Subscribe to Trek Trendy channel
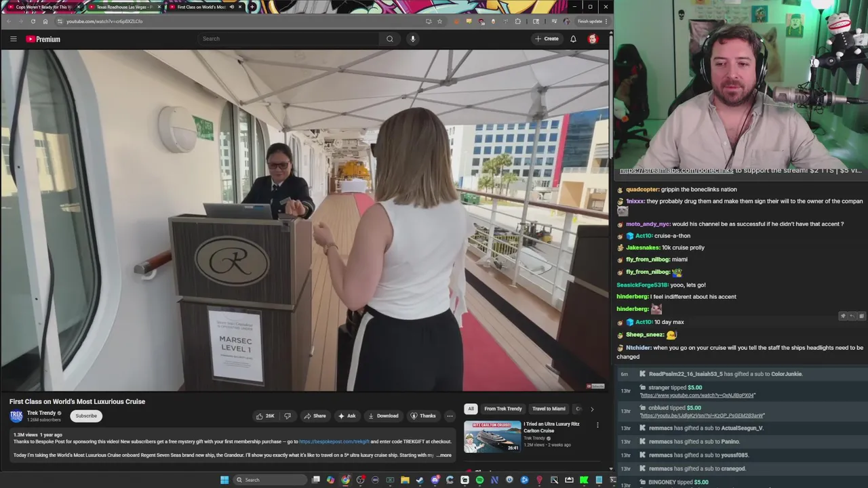 [86, 415]
